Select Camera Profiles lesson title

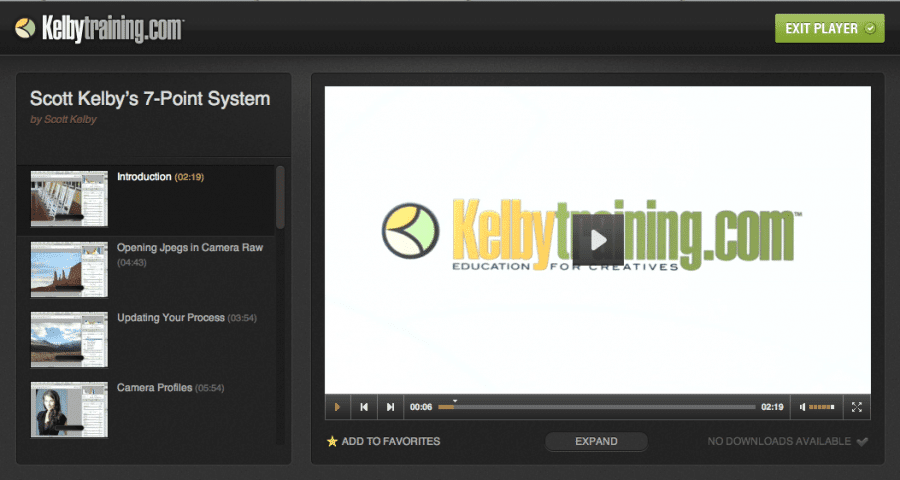[x=154, y=388]
